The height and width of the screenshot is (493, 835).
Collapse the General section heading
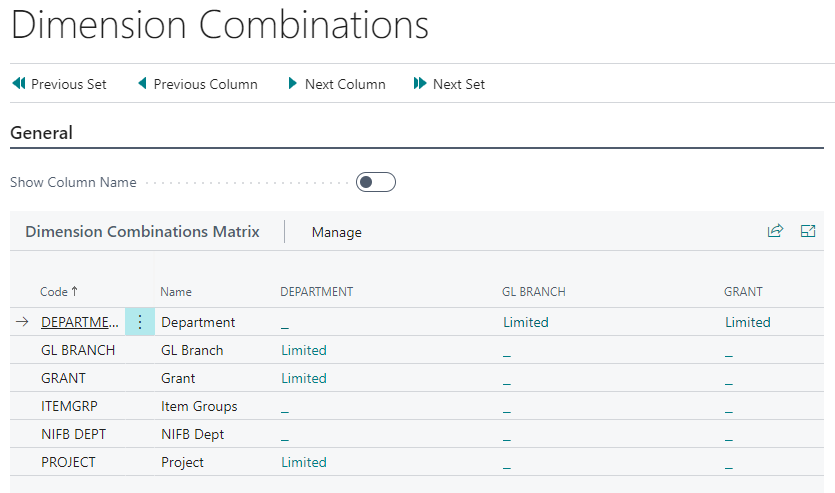coord(41,133)
